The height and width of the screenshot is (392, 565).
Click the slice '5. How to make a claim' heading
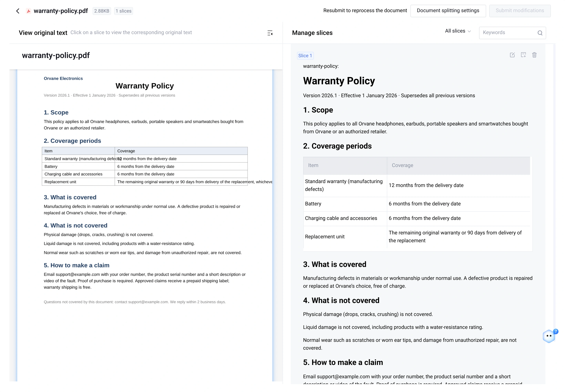pyautogui.click(x=343, y=362)
